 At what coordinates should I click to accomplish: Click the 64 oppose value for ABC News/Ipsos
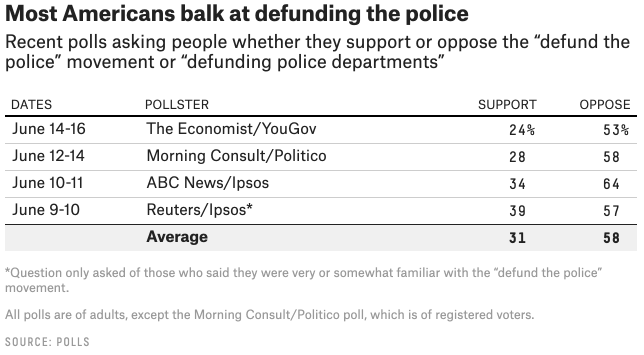pos(611,184)
